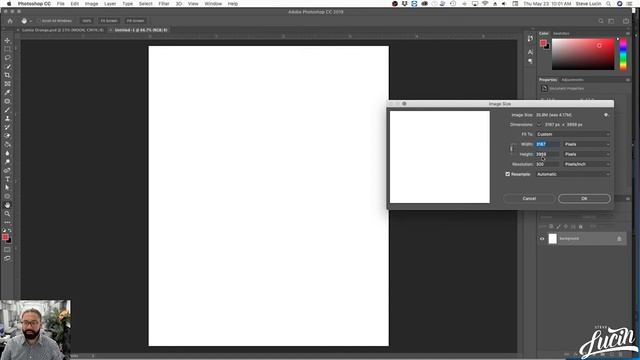The width and height of the screenshot is (640, 360).
Task: Click the Fit Screen button
Action: click(x=109, y=21)
